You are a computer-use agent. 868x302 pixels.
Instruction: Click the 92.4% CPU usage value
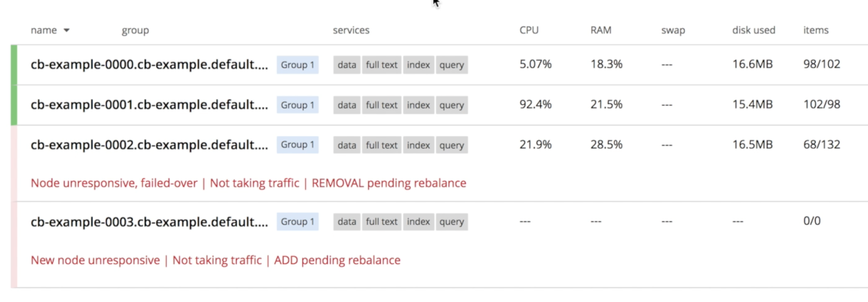(x=535, y=105)
